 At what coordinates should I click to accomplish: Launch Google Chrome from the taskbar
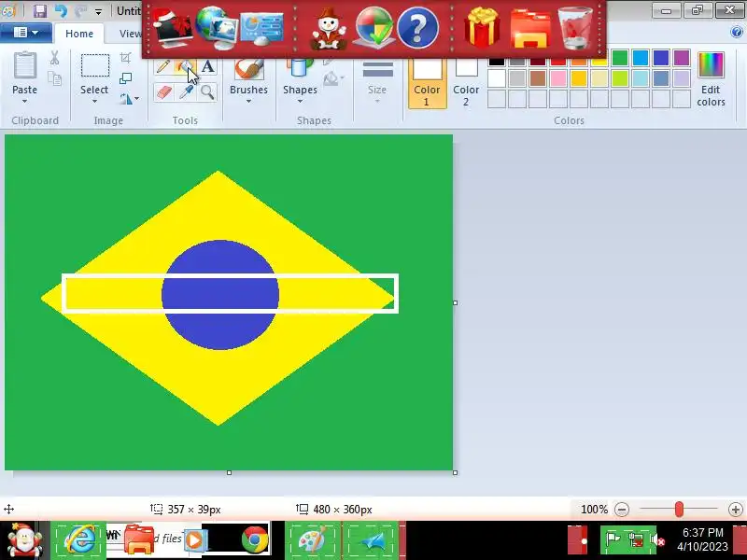pyautogui.click(x=255, y=540)
